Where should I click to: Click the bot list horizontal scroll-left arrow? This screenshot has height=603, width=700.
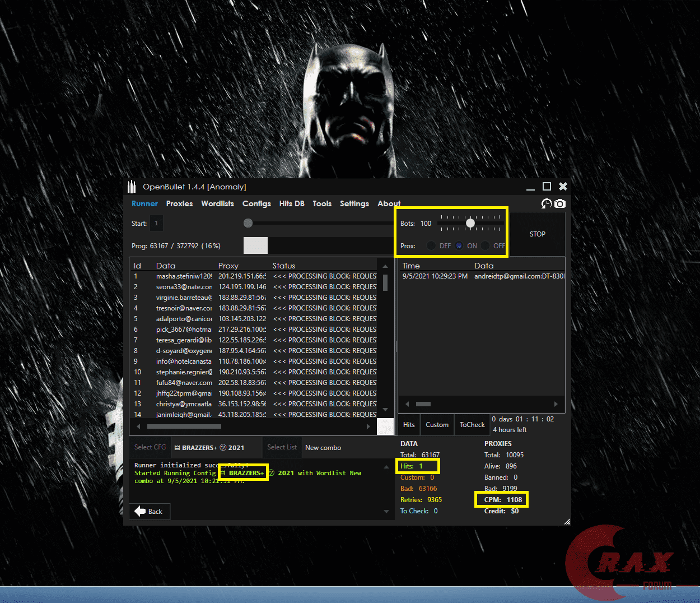(138, 426)
